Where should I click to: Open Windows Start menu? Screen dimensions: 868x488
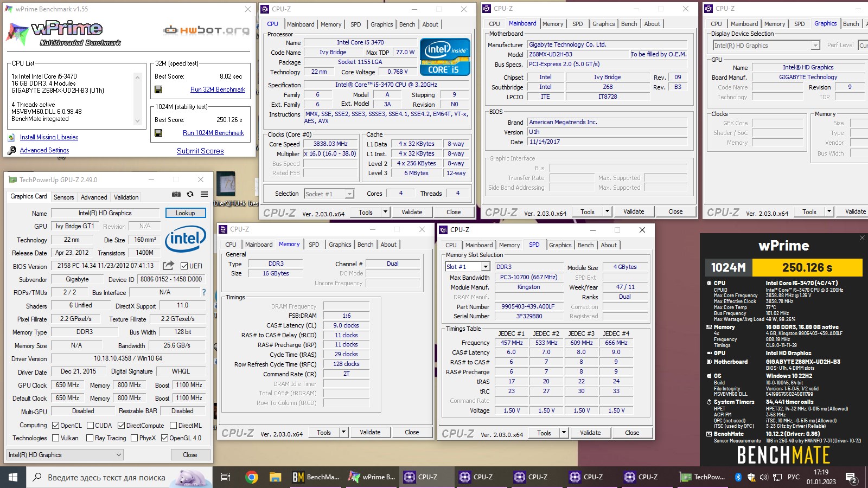pos(13,477)
